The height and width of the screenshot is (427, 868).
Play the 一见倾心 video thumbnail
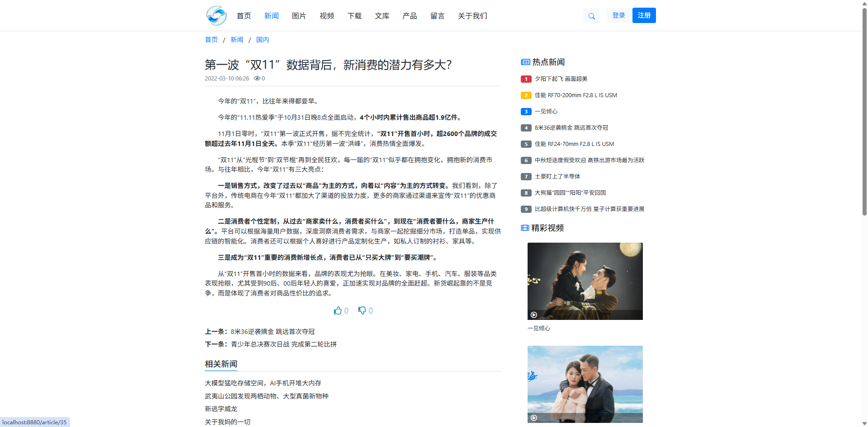[585, 281]
